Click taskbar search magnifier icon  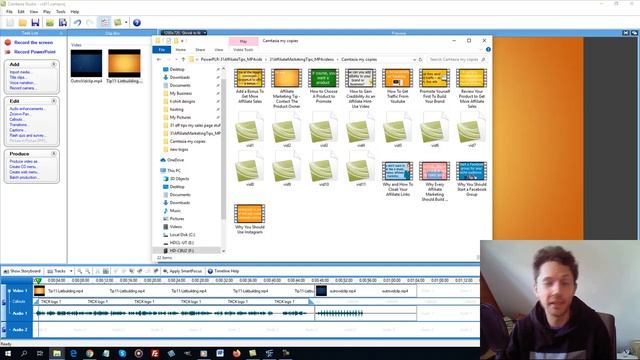[24, 353]
